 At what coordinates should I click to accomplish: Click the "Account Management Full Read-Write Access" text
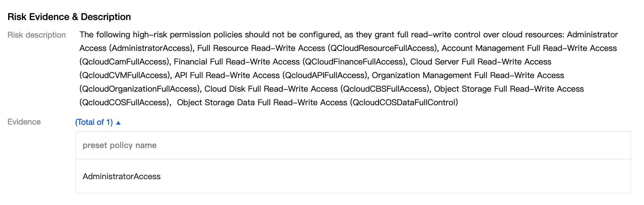[529, 48]
